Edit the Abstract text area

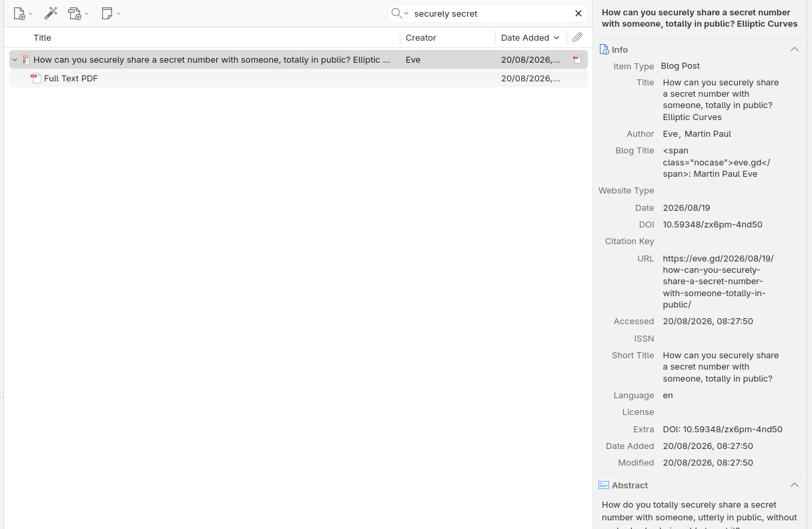(700, 514)
